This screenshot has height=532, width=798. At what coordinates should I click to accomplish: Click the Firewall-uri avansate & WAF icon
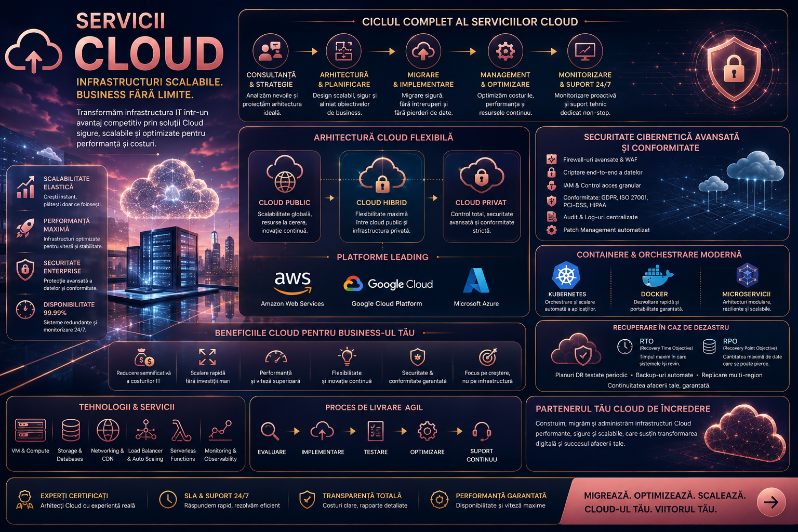click(x=552, y=159)
